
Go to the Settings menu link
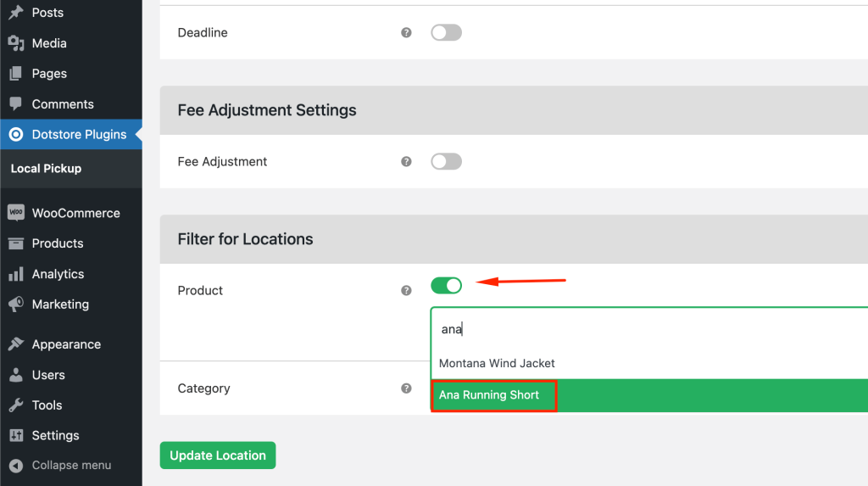point(55,435)
